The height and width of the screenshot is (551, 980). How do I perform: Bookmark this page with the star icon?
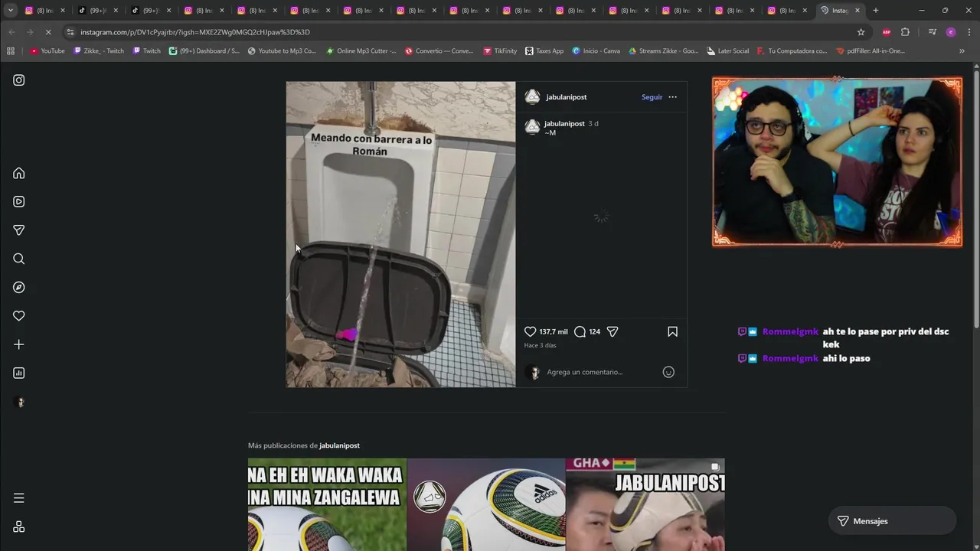click(x=861, y=32)
